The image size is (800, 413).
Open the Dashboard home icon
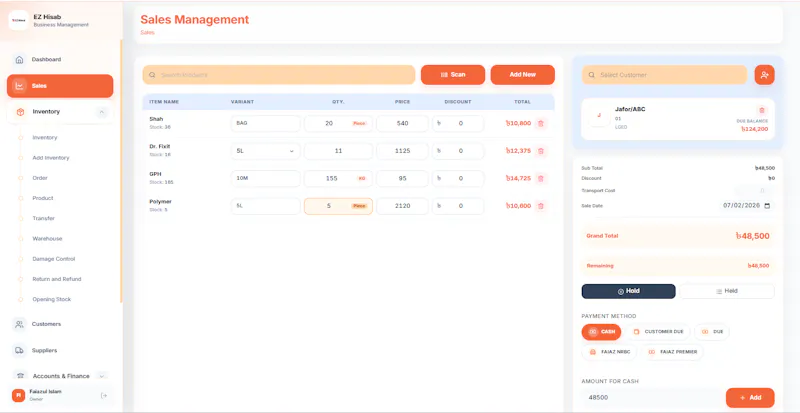click(x=19, y=60)
